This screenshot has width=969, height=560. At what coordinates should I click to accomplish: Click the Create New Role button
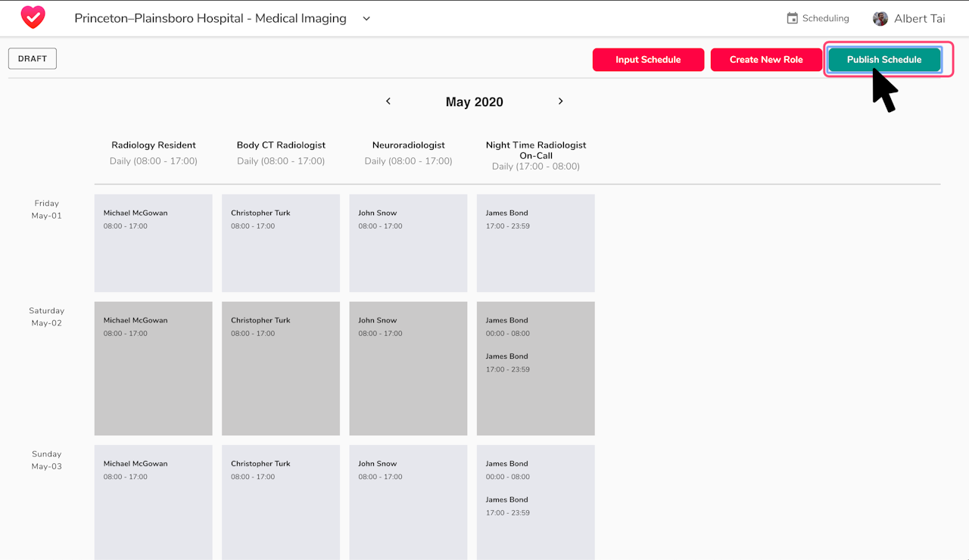point(766,60)
